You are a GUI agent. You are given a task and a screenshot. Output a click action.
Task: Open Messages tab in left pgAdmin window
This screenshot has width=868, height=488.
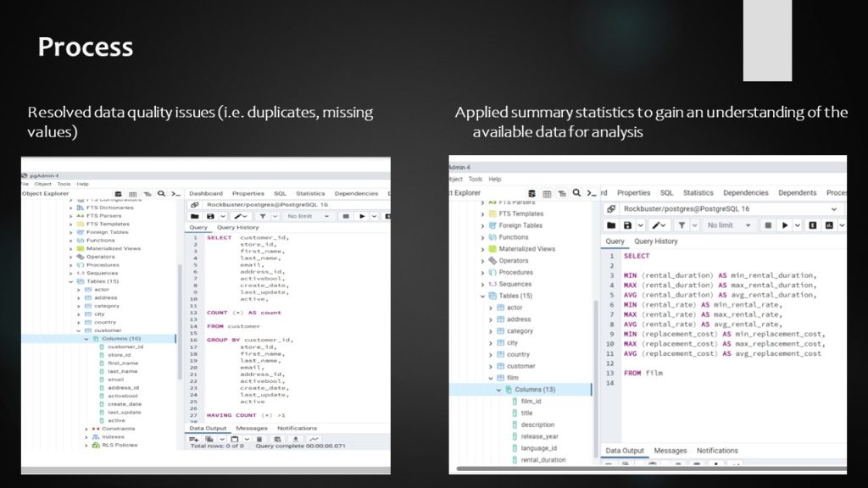coord(251,429)
